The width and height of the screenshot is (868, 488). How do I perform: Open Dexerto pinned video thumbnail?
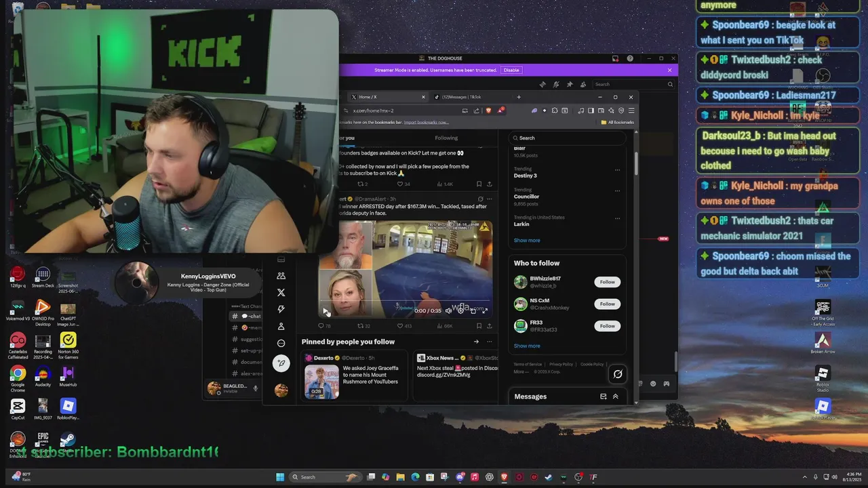tap(321, 382)
